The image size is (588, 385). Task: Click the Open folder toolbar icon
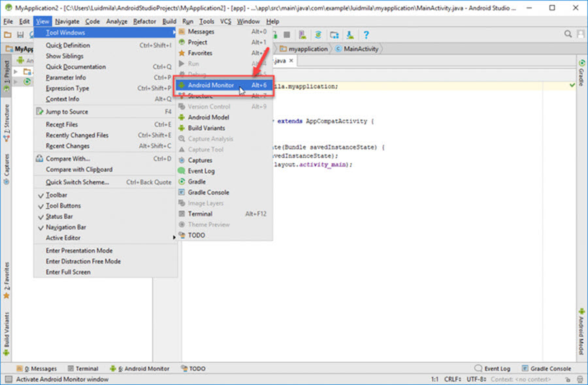click(x=7, y=35)
